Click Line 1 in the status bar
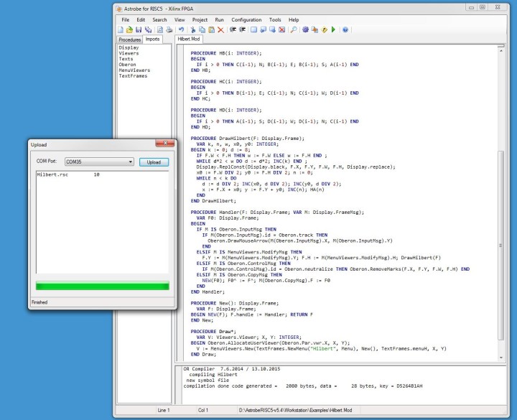 164,411
